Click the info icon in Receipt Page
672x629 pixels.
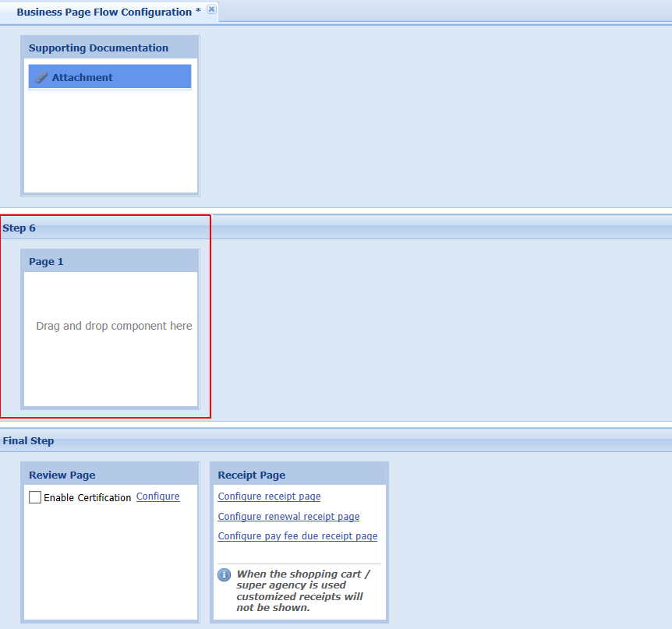(x=224, y=574)
